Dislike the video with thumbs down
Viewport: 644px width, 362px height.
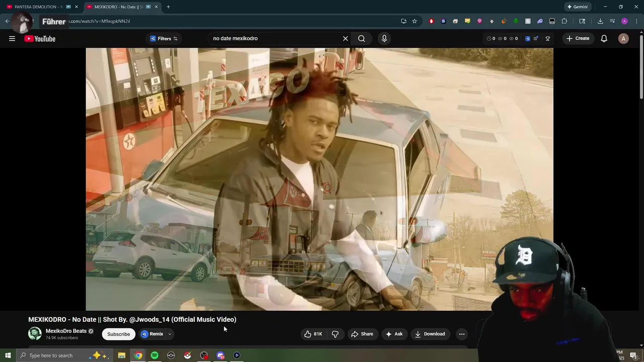(335, 334)
